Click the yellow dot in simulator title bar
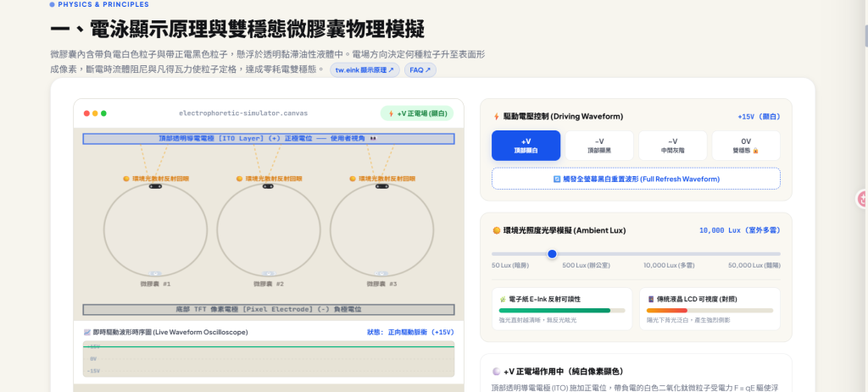The height and width of the screenshot is (392, 868). point(95,113)
